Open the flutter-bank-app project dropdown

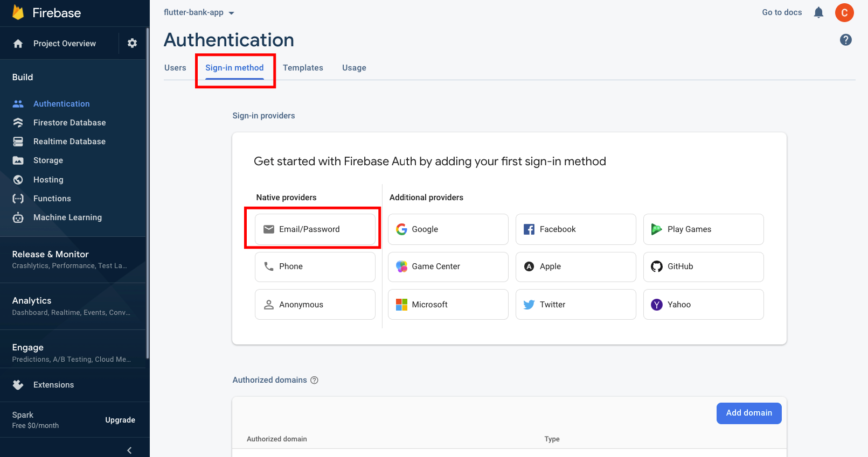click(x=199, y=12)
